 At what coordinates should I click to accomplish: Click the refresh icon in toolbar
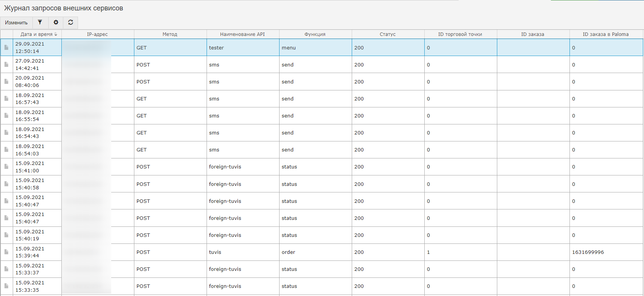click(x=71, y=22)
